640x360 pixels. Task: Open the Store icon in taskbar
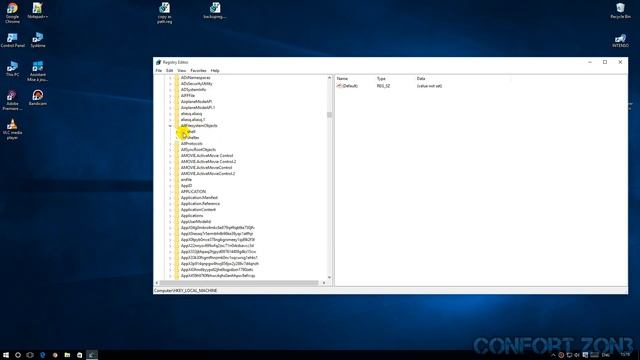coord(79,355)
